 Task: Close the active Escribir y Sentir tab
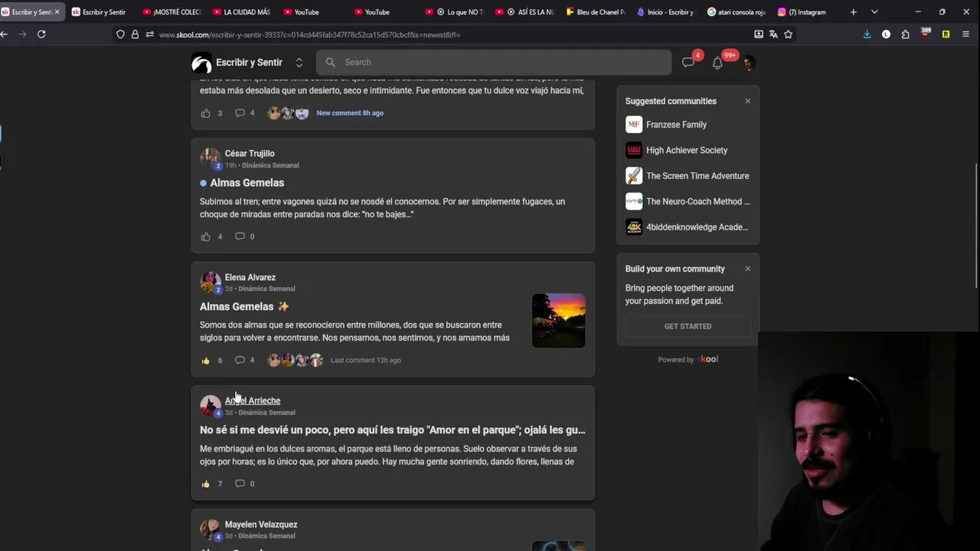pos(57,12)
